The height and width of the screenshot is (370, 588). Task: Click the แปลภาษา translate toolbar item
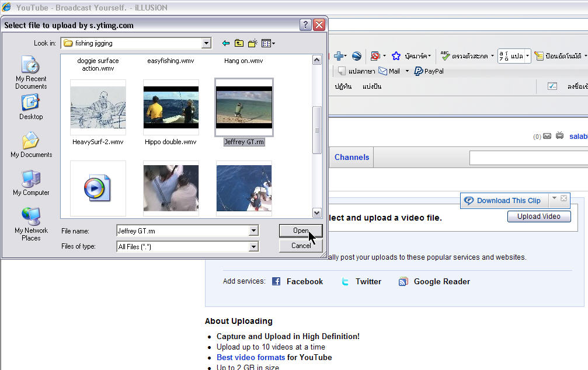coord(357,71)
